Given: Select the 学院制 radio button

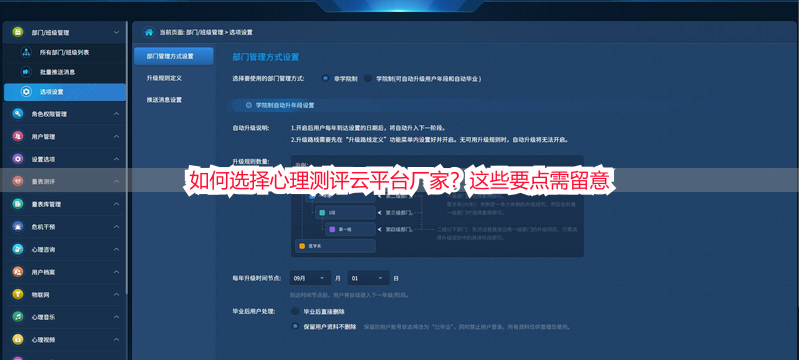Looking at the screenshot, I should click(x=367, y=79).
